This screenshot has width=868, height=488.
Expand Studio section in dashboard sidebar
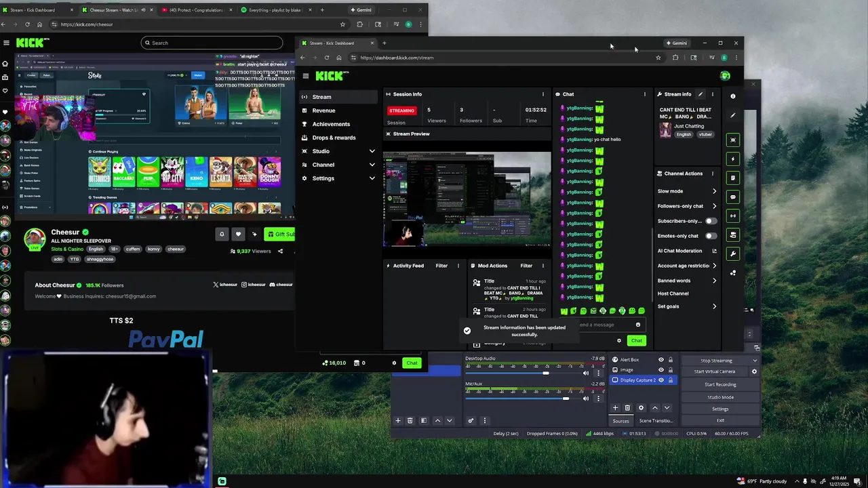(372, 151)
